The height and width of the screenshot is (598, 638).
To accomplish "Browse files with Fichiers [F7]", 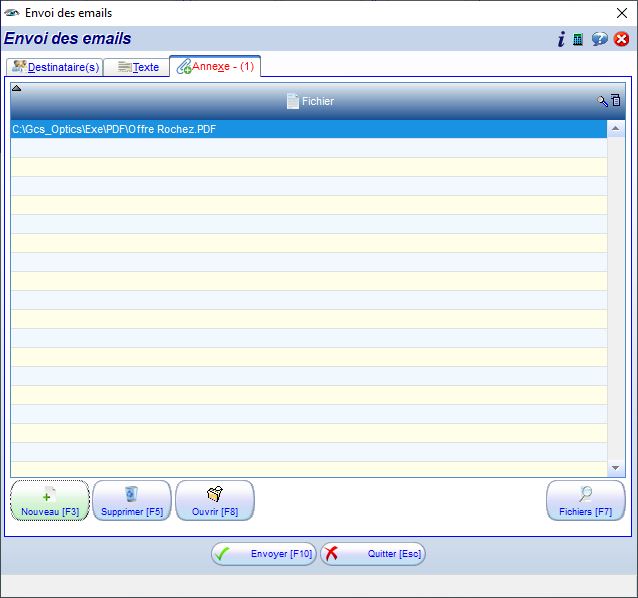I will click(x=586, y=500).
